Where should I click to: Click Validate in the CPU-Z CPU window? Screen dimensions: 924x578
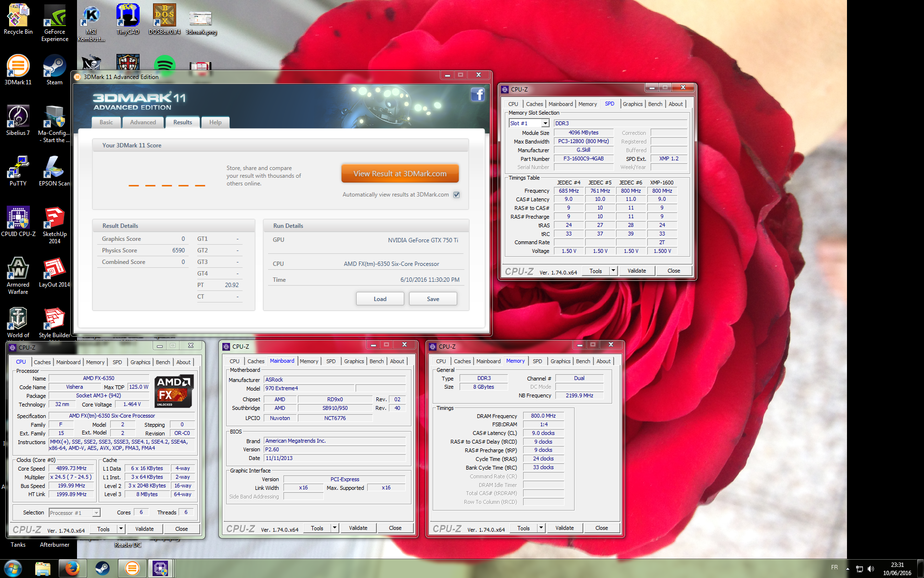click(144, 529)
